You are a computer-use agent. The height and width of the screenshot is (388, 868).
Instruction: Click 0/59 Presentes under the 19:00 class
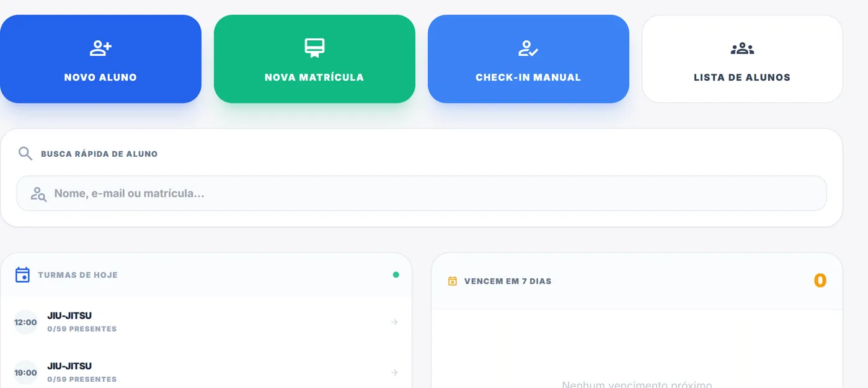(82, 379)
